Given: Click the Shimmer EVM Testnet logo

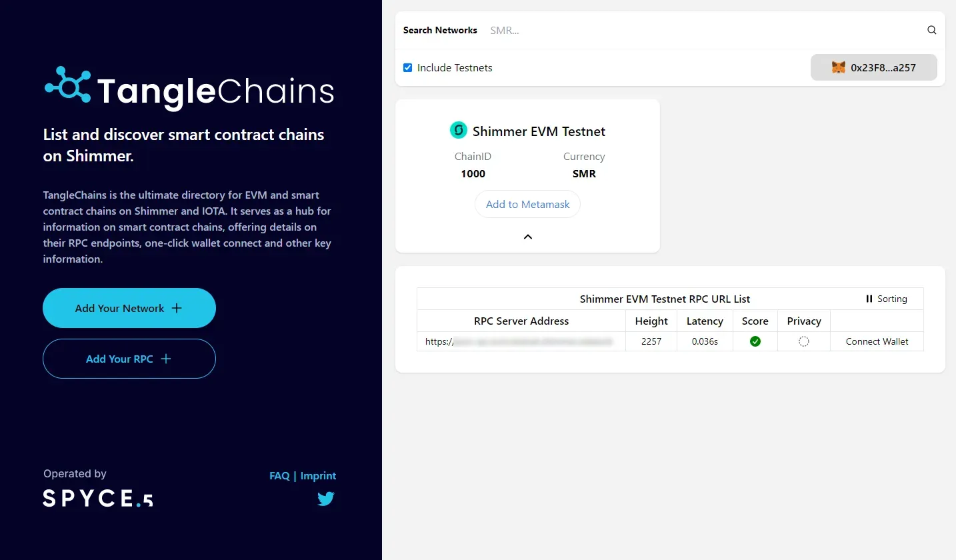Looking at the screenshot, I should point(459,130).
